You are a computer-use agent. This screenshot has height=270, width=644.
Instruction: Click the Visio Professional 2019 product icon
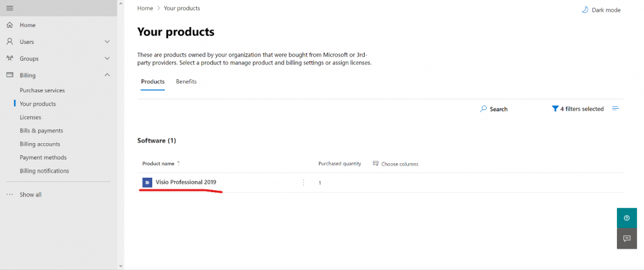click(x=147, y=182)
